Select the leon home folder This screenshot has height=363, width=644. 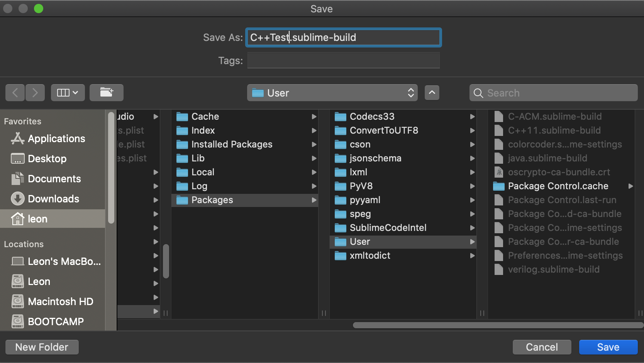pyautogui.click(x=37, y=219)
